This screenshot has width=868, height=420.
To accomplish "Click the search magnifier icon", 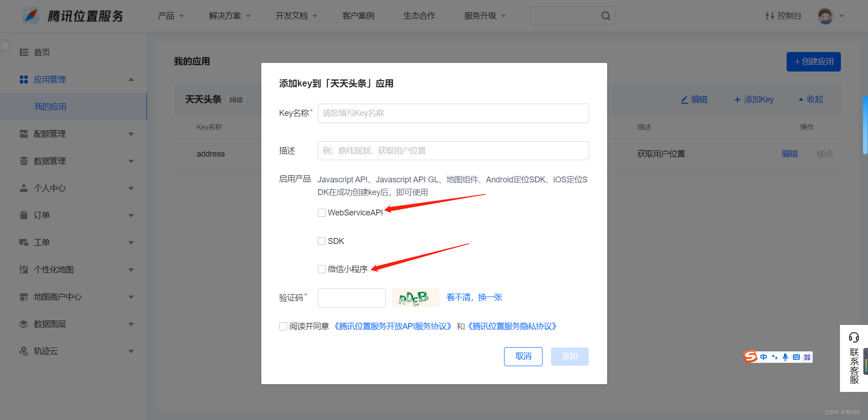I will pos(606,16).
